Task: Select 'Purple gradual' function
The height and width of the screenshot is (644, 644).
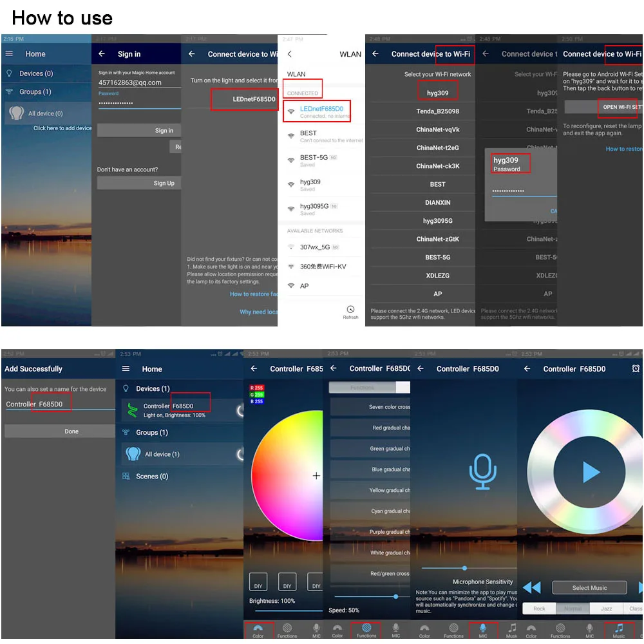Action: point(370,531)
